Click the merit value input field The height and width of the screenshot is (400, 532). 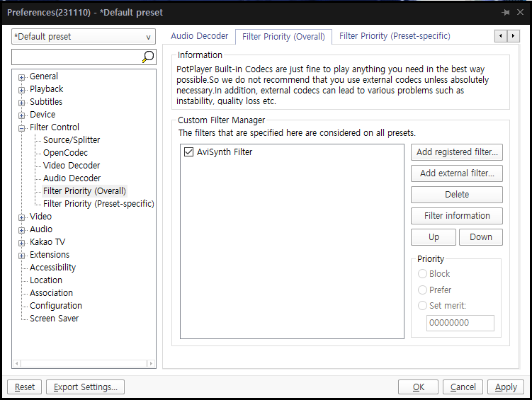click(460, 323)
